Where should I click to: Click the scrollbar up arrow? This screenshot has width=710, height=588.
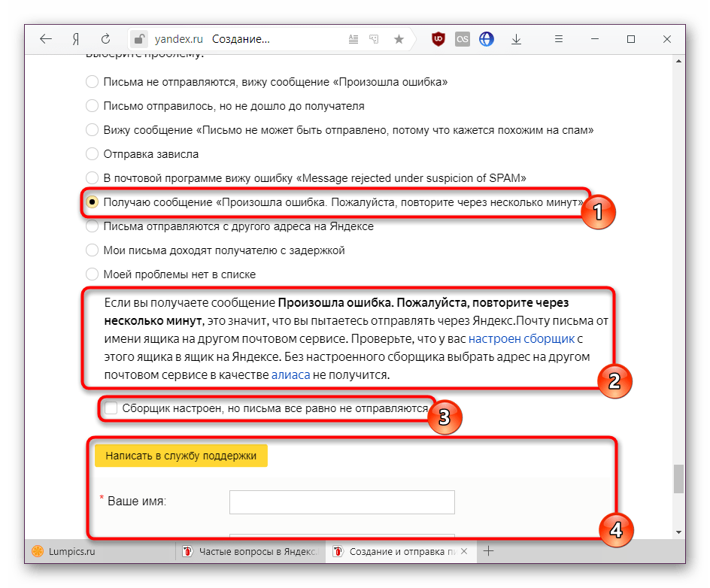[x=678, y=61]
